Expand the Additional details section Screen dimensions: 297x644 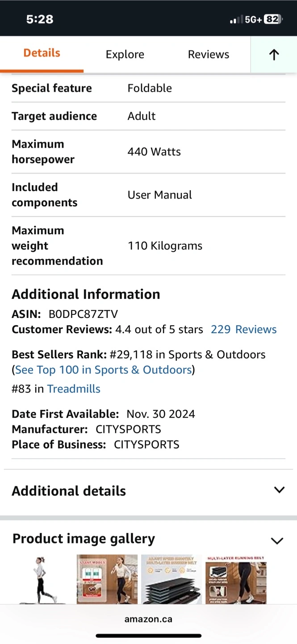[148, 491]
